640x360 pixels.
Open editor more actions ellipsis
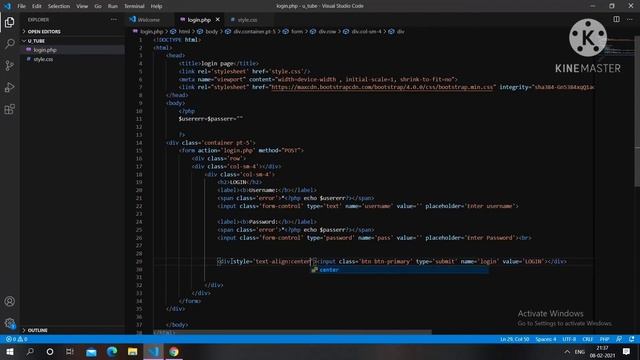tap(630, 19)
